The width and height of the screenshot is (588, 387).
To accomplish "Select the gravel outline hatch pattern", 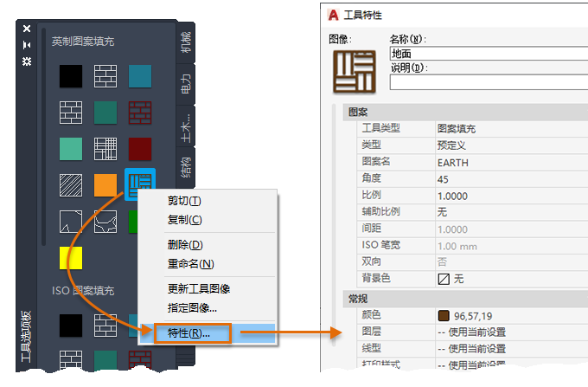I will [x=71, y=222].
